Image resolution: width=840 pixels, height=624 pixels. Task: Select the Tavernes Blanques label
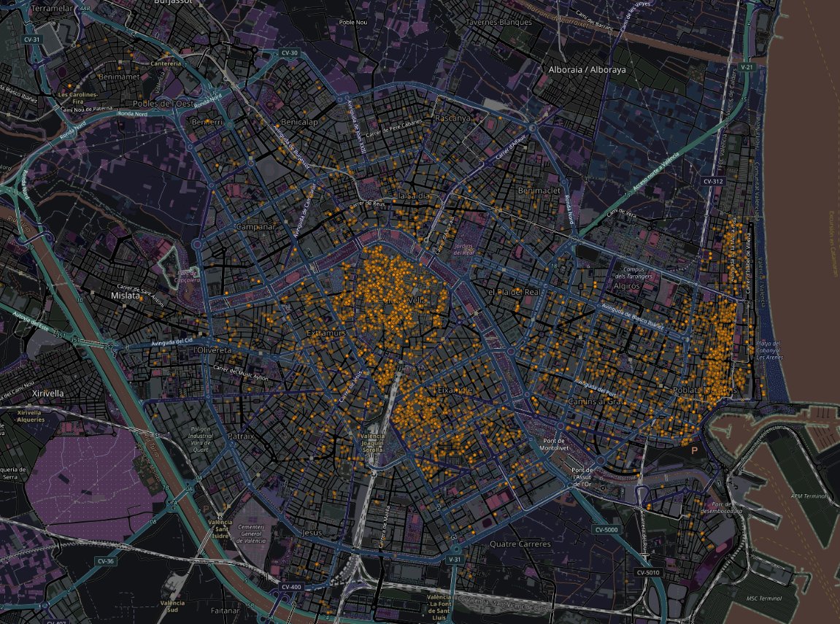[498, 22]
